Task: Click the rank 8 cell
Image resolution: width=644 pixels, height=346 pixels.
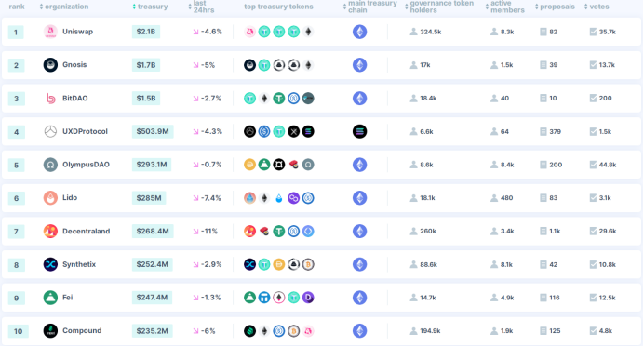Action: click(17, 265)
